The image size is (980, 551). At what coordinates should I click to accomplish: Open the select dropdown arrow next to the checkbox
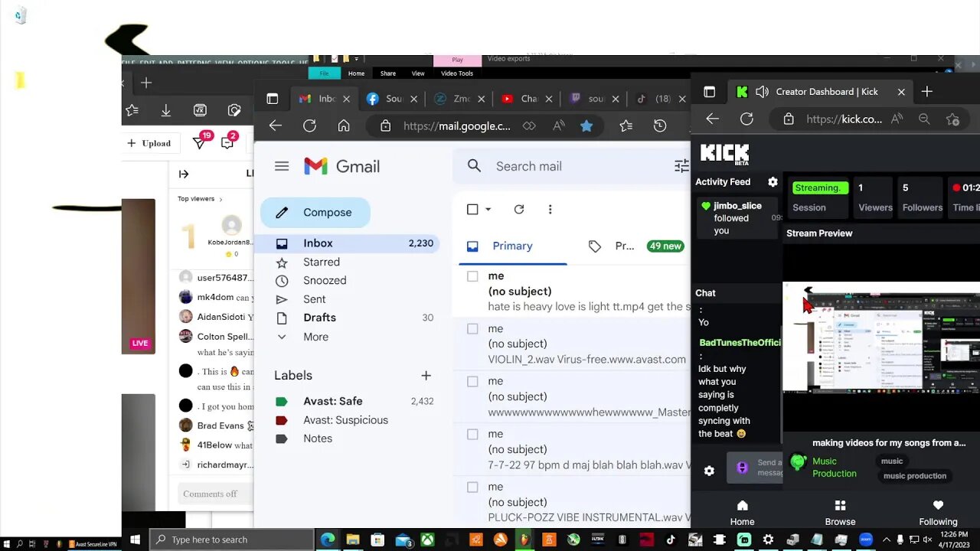tap(488, 210)
